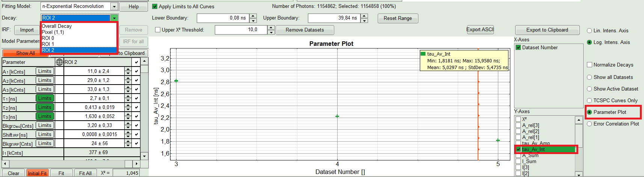The image size is (644, 177).
Task: Click the Reset Range button
Action: 398,18
